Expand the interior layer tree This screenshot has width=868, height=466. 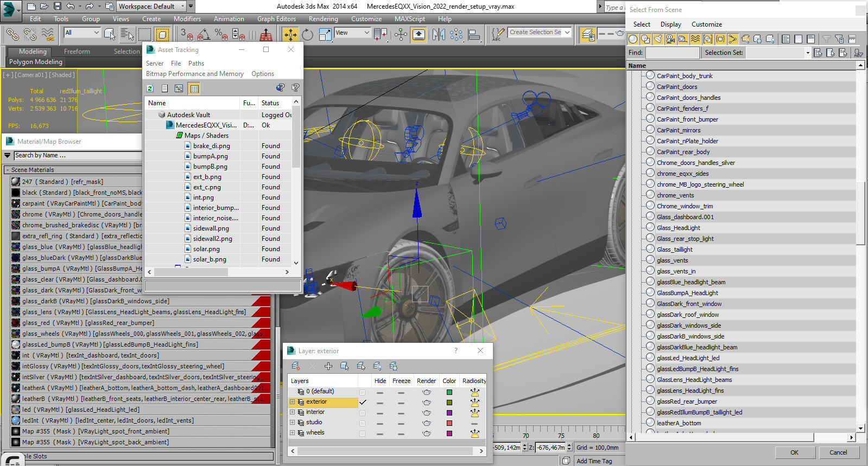(x=292, y=412)
